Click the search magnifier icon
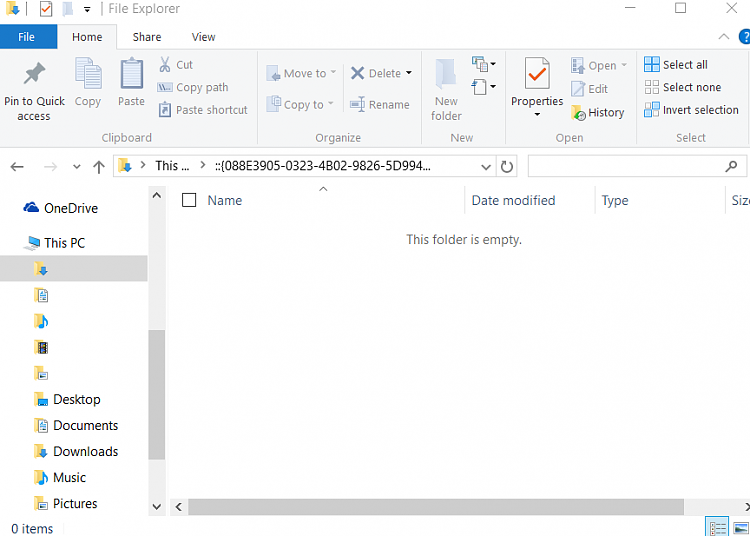The width and height of the screenshot is (750, 536). pos(731,166)
